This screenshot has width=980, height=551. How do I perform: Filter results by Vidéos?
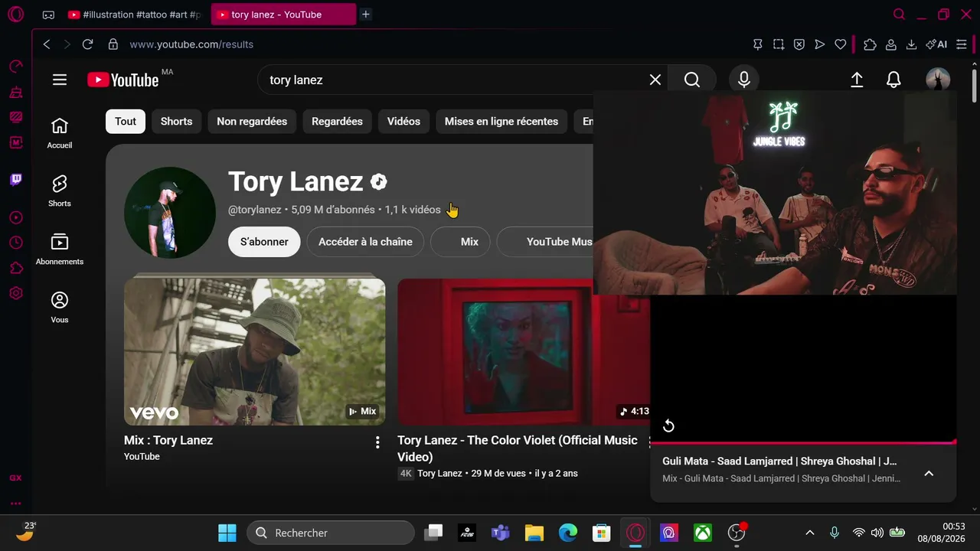click(x=403, y=121)
